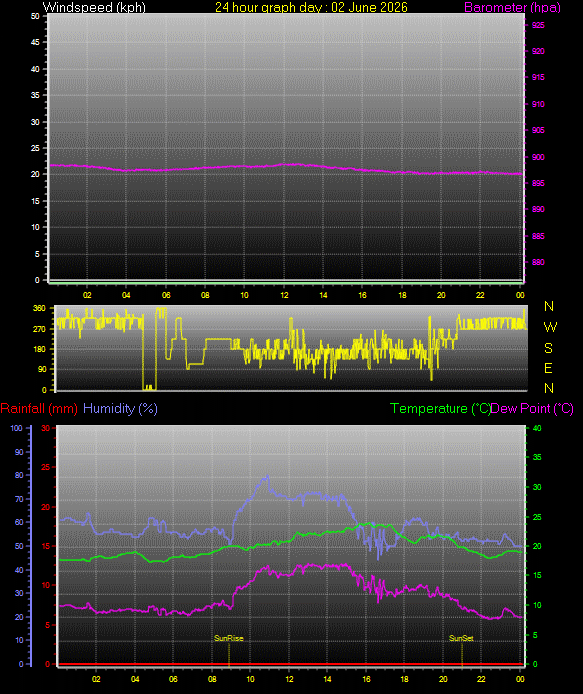Select the 'Barometer (hpa)' axis heading
The image size is (583, 694).
click(512, 8)
